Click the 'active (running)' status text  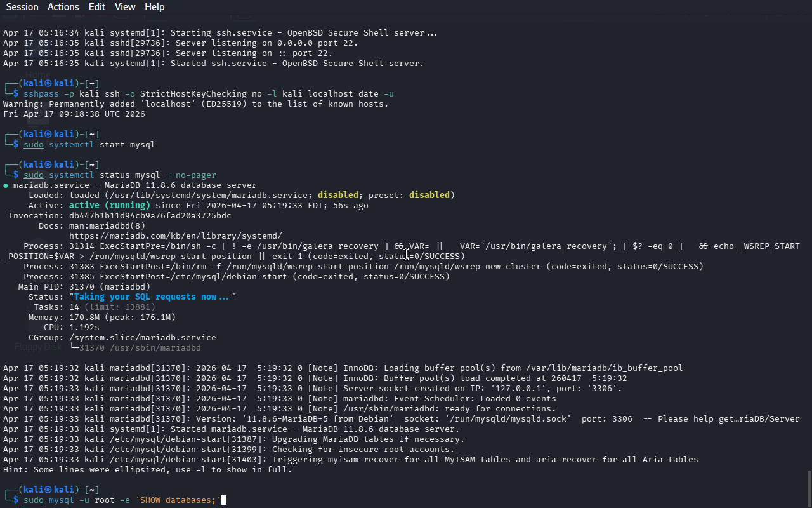[109, 205]
